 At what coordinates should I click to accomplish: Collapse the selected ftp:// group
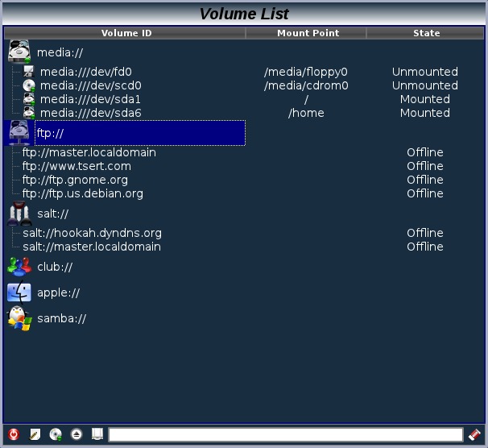pyautogui.click(x=19, y=133)
